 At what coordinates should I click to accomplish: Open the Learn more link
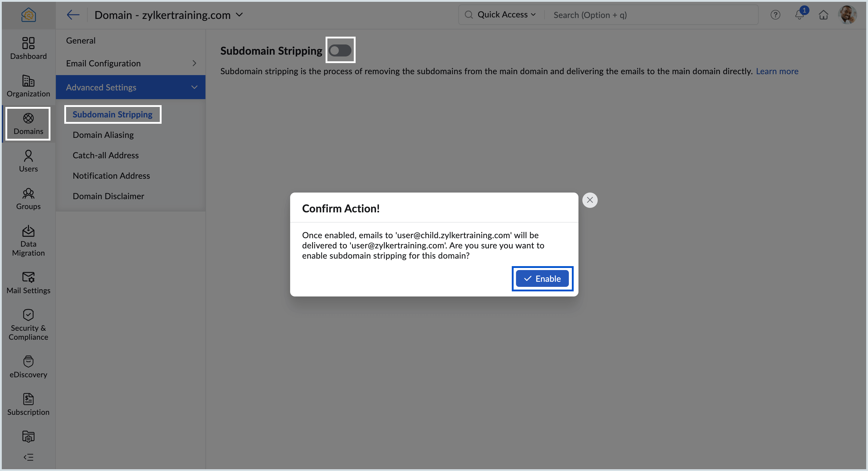(777, 71)
